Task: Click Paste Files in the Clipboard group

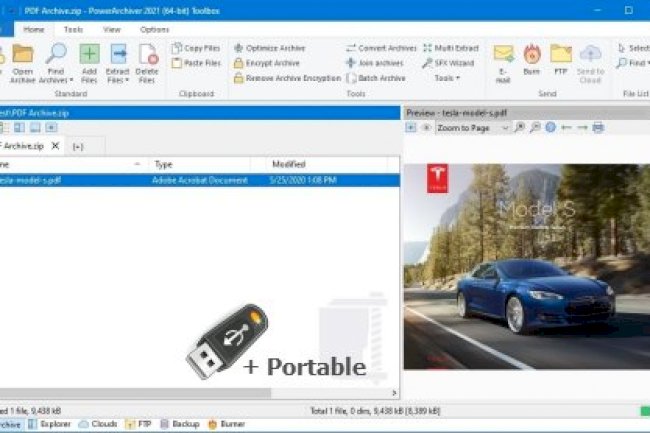Action: (196, 63)
